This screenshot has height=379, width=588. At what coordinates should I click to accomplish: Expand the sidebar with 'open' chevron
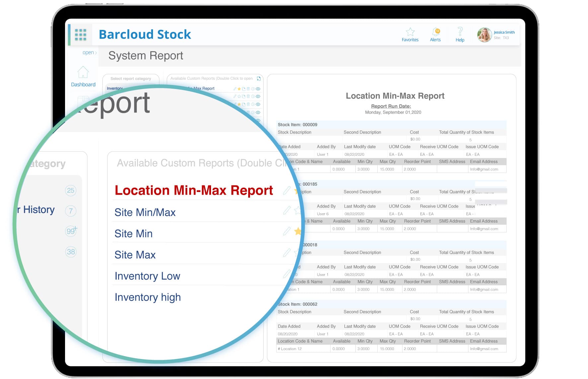tap(90, 52)
